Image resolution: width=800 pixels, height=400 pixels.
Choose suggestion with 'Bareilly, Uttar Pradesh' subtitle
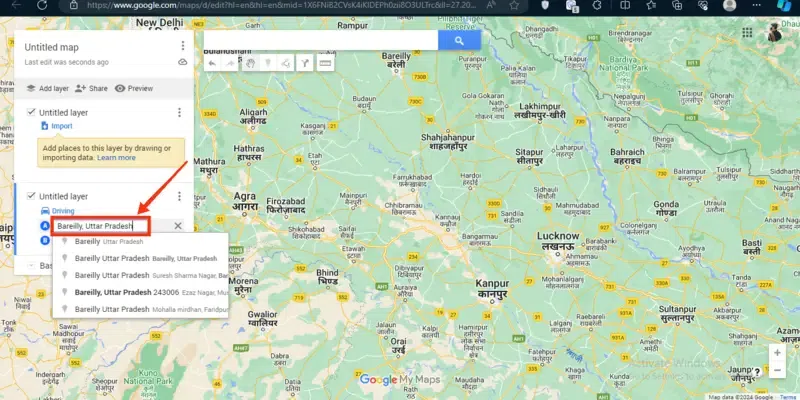click(x=140, y=258)
